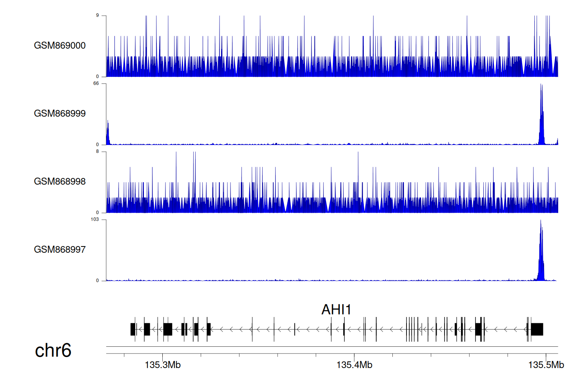This screenshot has width=588, height=384.
Task: Click the GSM869000 track label
Action: coord(60,45)
